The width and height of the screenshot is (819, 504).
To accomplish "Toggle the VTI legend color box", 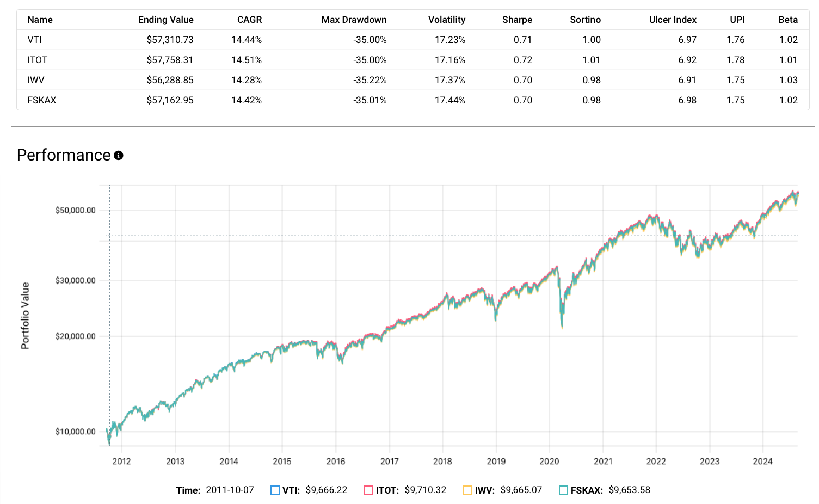I will coord(275,490).
